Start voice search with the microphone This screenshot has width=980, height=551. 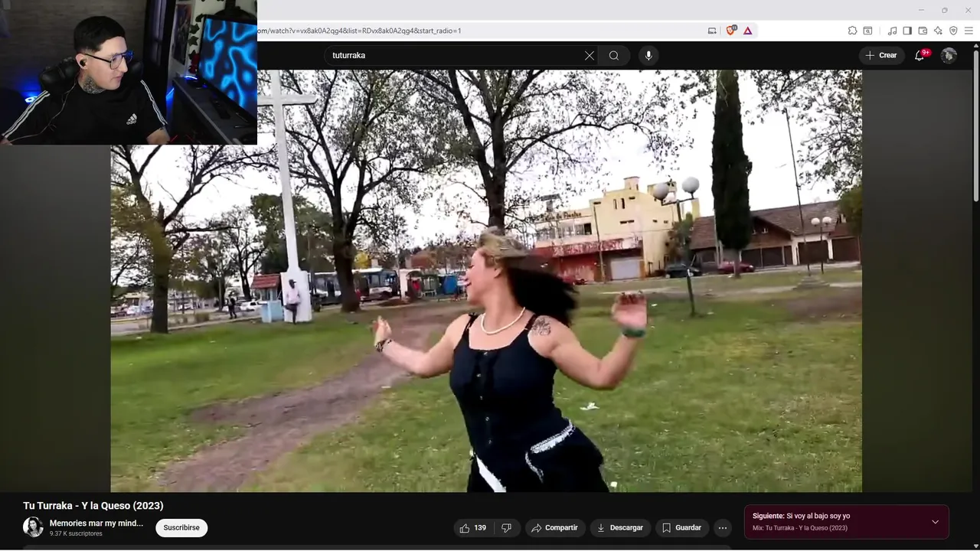tap(648, 55)
